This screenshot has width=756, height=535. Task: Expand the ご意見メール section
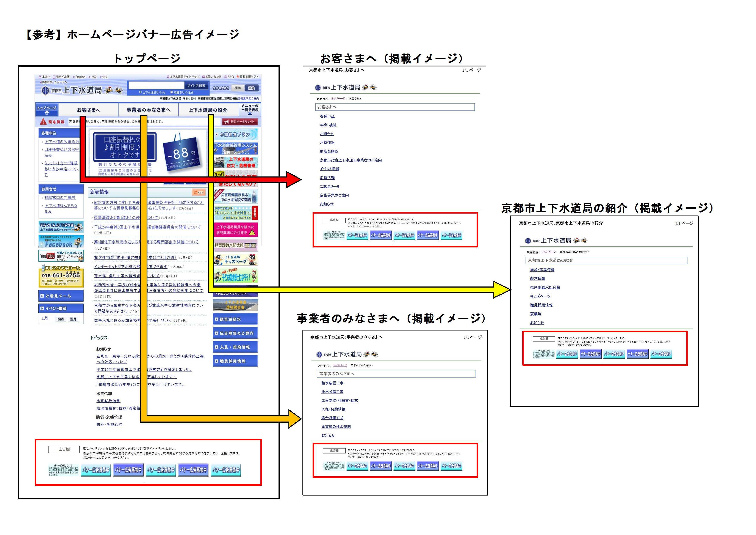61,296
